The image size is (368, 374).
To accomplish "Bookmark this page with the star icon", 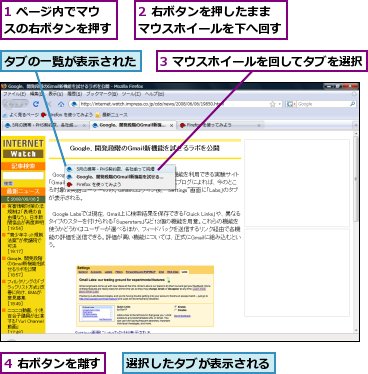I will (272, 104).
